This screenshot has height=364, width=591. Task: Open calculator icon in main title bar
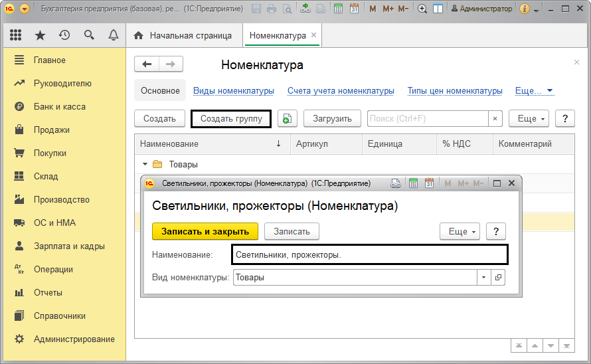(339, 9)
